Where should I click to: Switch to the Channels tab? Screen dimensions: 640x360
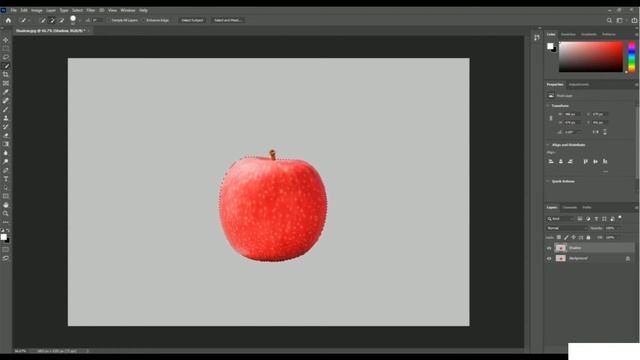pos(569,207)
